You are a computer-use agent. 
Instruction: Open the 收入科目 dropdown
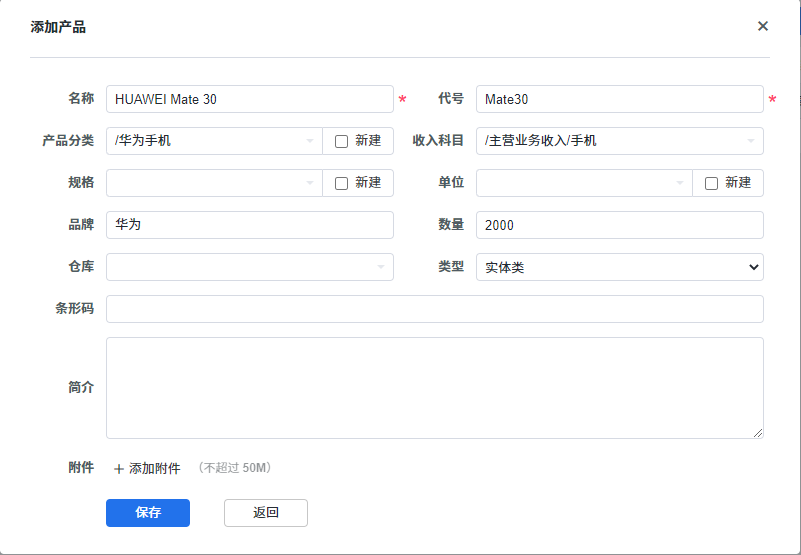pos(620,141)
